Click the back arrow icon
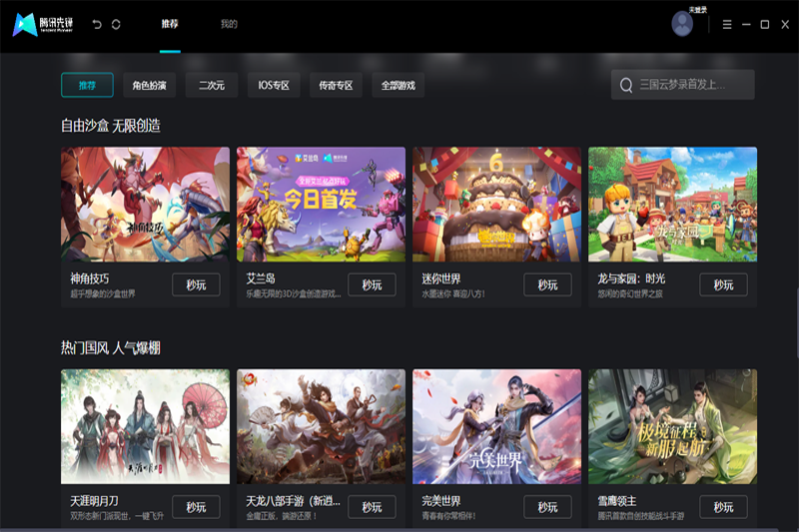799x532 pixels. pyautogui.click(x=97, y=24)
